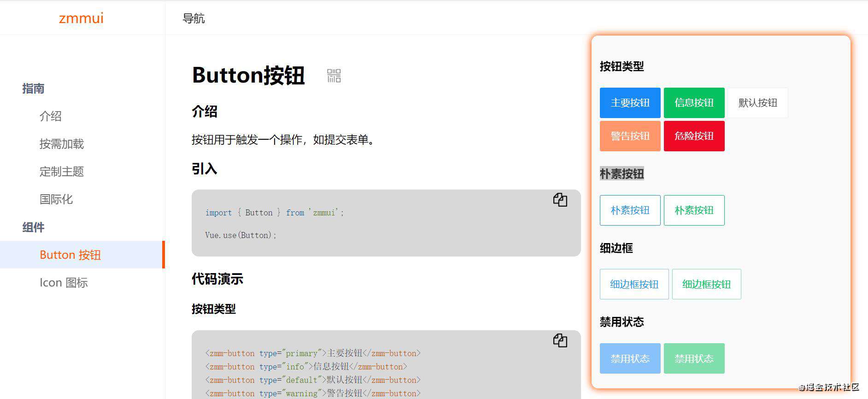
Task: Select Button 按钮 in the component list
Action: coord(82,255)
